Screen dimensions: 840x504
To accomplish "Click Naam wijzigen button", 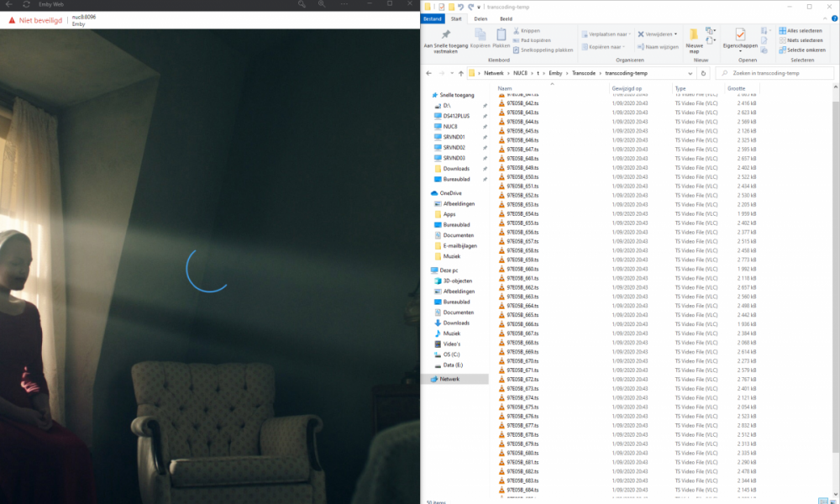I will [x=658, y=47].
